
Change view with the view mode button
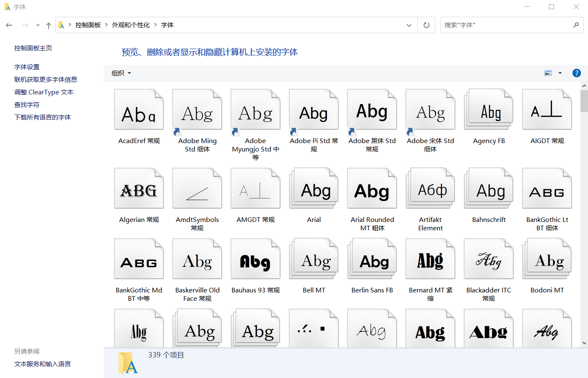point(548,73)
